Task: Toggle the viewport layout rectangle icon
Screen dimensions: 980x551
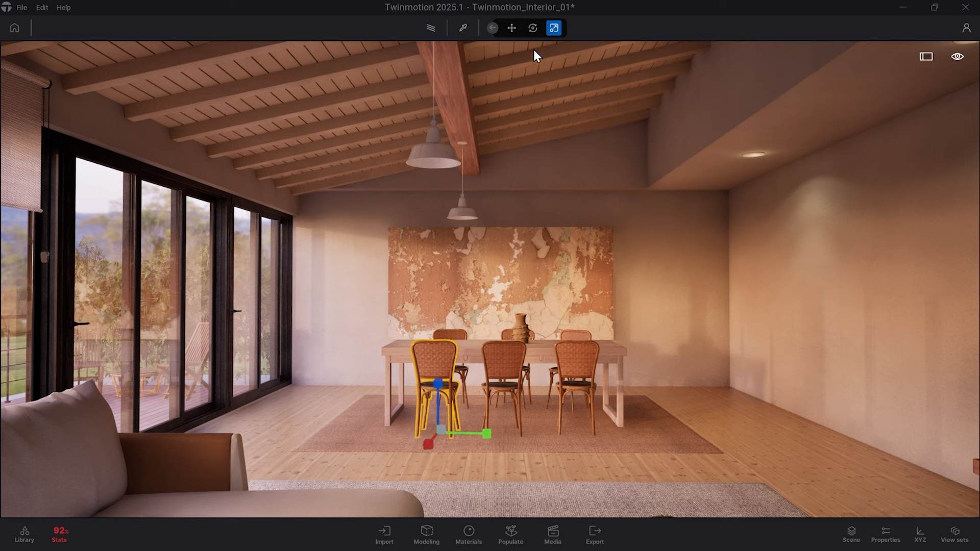Action: tap(926, 57)
